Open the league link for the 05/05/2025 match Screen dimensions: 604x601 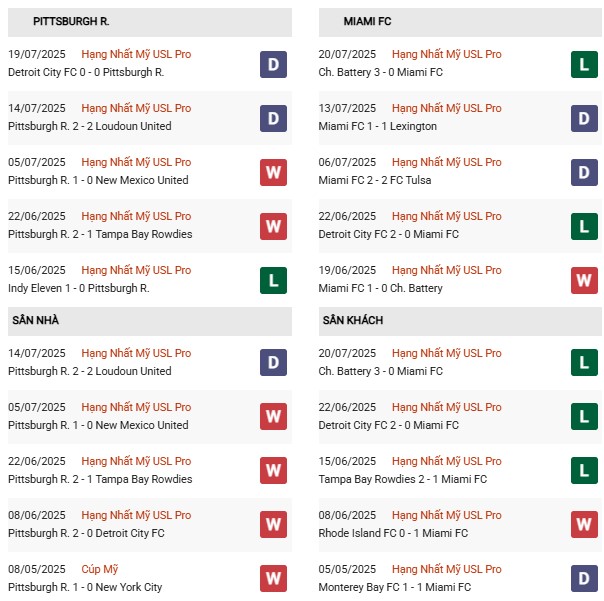tap(447, 569)
